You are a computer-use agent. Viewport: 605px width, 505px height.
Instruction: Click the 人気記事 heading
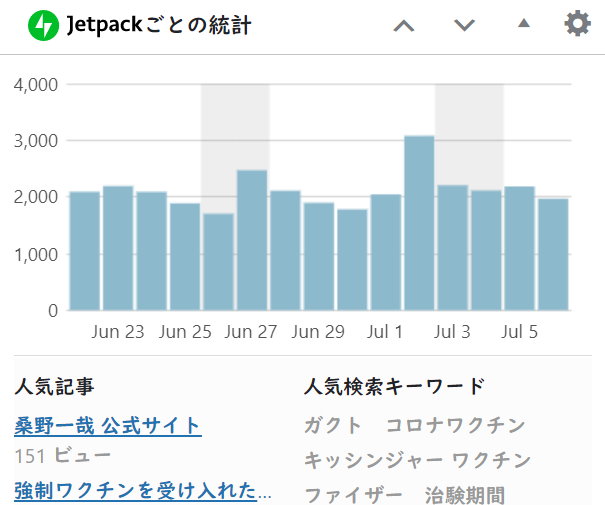pos(55,386)
